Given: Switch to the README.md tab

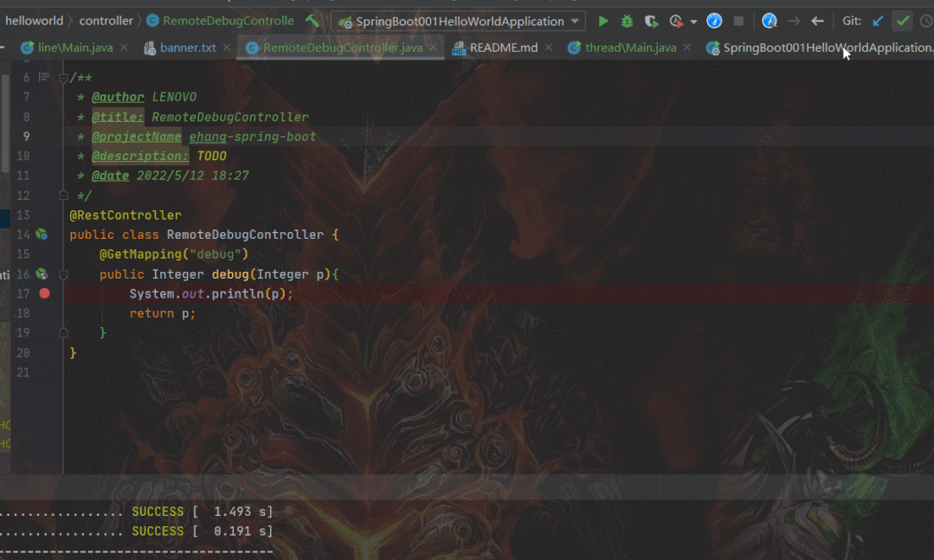Looking at the screenshot, I should point(495,48).
